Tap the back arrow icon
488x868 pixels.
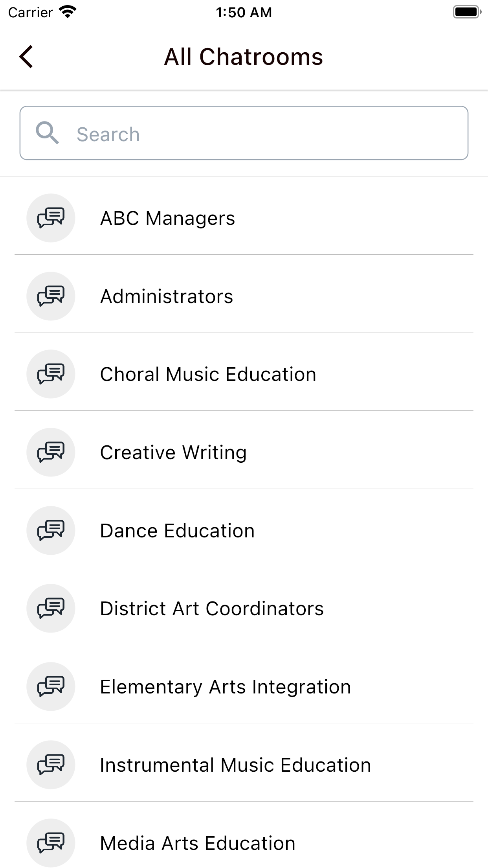(26, 57)
